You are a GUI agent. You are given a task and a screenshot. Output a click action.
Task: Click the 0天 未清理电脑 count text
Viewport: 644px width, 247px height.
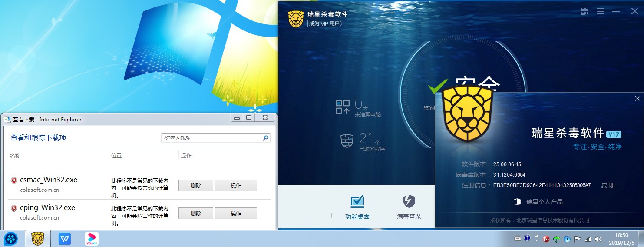367,107
